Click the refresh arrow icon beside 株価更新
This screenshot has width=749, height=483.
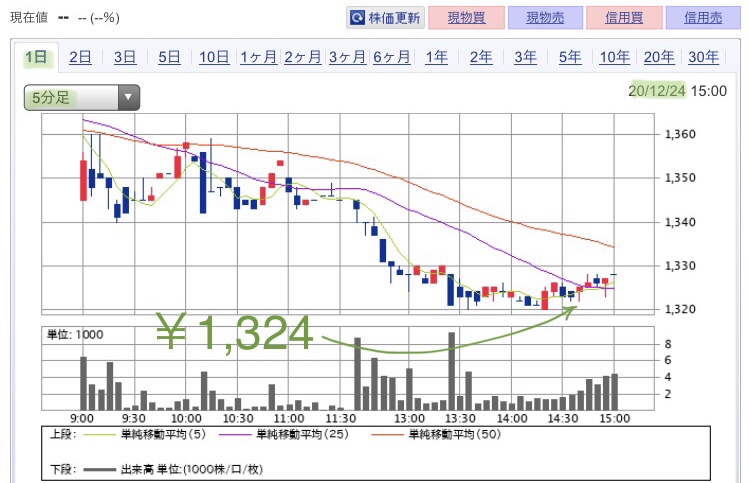357,18
